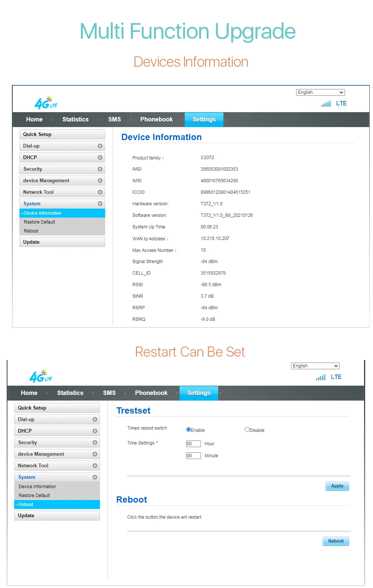Click the 4G LTE logo in lower panel
The width and height of the screenshot is (373, 588).
41,376
